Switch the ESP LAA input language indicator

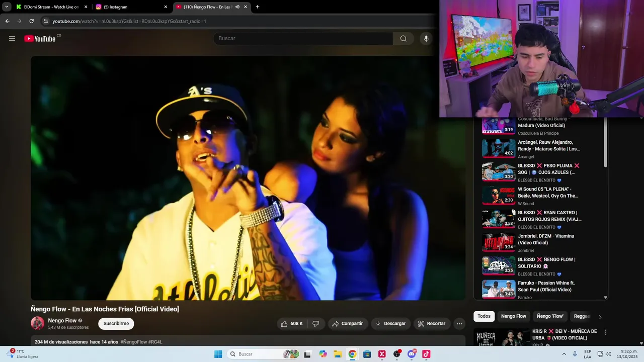tap(588, 354)
